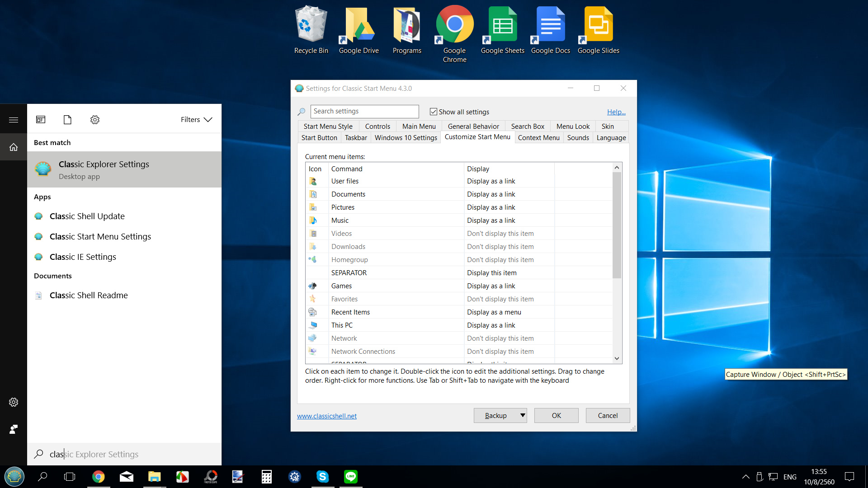The height and width of the screenshot is (488, 868).
Task: Click the This PC icon in list
Action: 313,325
